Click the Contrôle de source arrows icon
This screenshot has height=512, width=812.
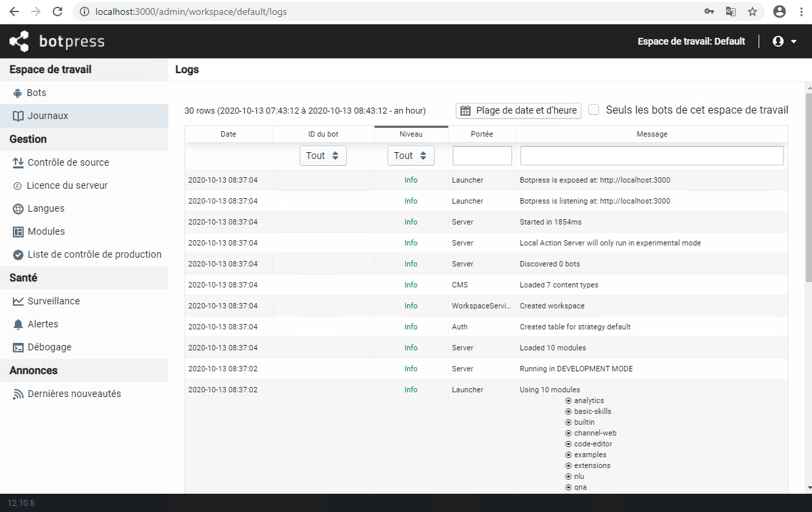18,162
